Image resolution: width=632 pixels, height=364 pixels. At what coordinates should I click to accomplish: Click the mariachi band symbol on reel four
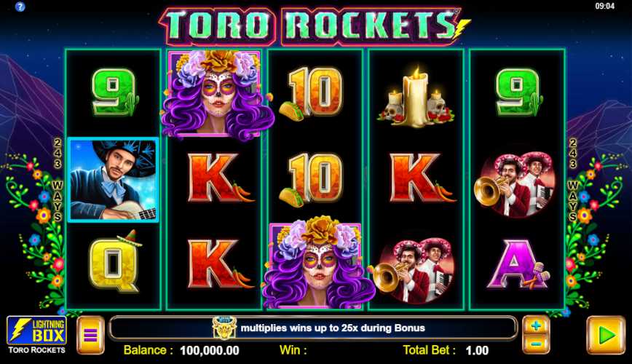pos(414,271)
